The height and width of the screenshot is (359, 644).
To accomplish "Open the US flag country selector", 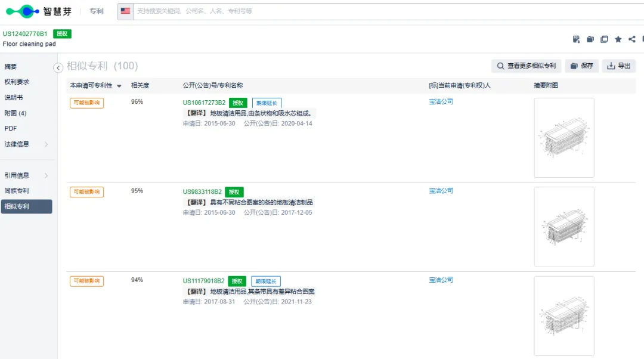I will [125, 11].
